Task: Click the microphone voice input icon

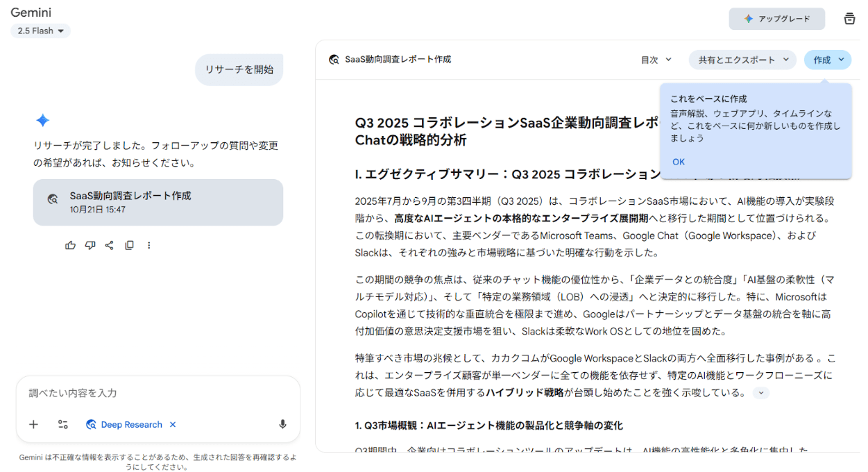Action: click(282, 424)
